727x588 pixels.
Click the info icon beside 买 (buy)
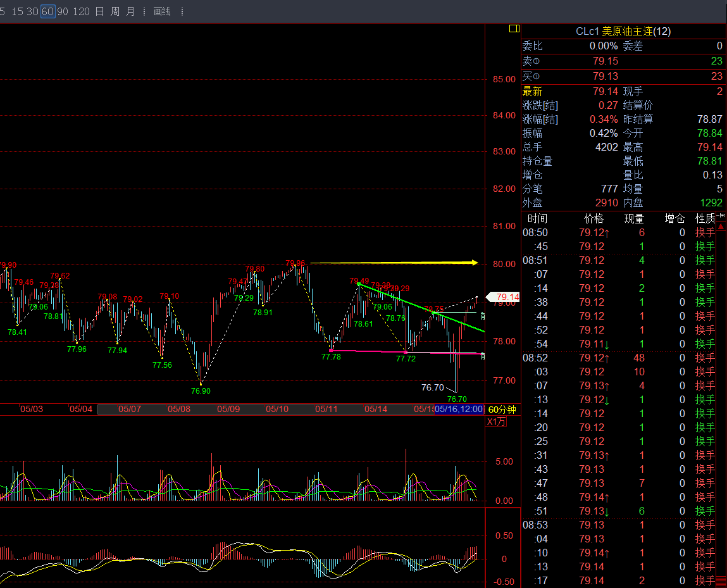click(537, 77)
